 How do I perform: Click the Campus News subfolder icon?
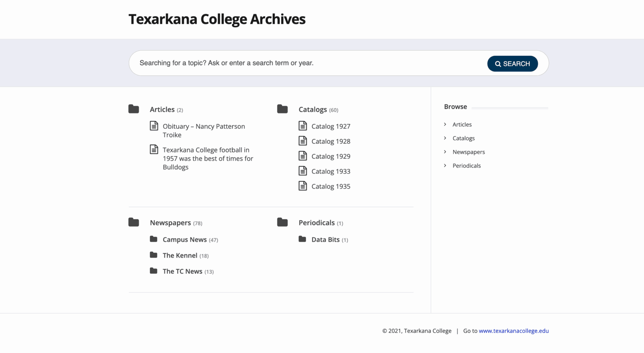tap(153, 239)
